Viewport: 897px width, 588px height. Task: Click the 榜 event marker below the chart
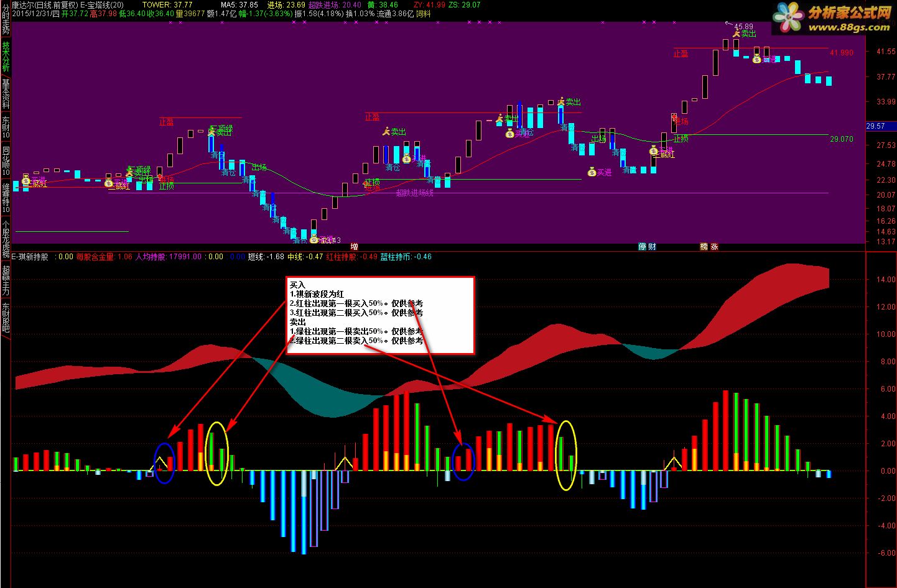704,247
